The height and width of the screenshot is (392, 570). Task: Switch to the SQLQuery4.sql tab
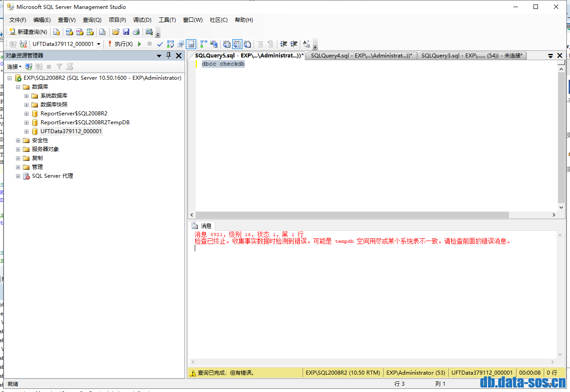tap(361, 55)
